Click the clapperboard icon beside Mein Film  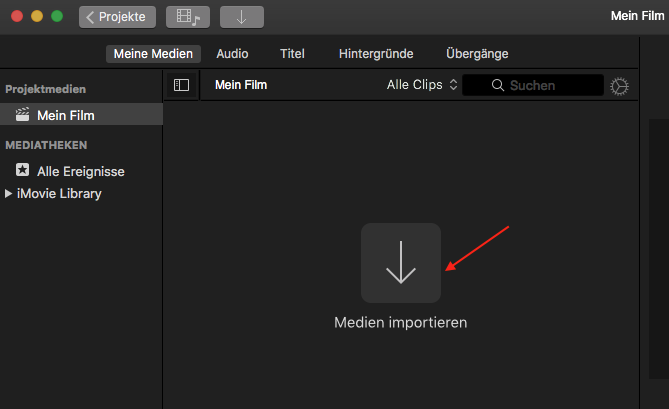[23, 114]
